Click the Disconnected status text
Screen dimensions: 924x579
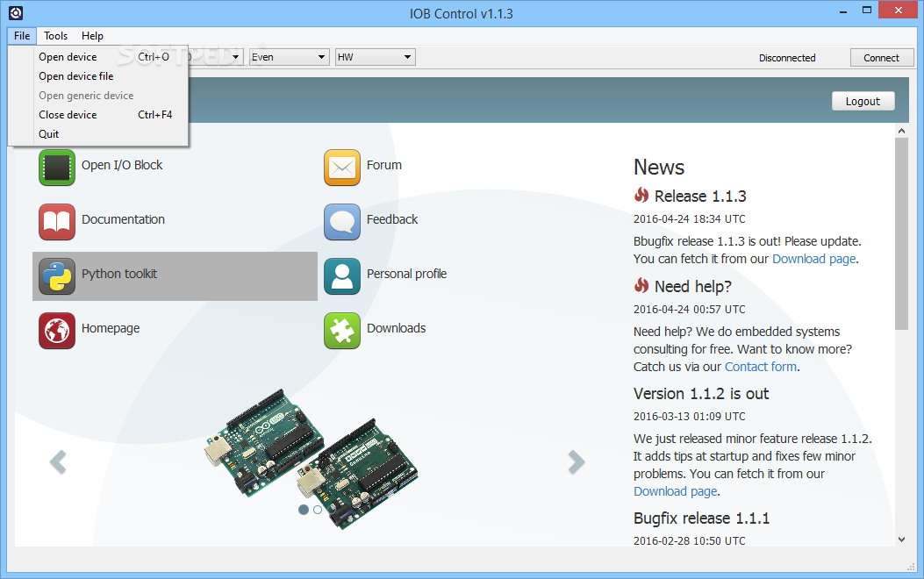[x=787, y=58]
